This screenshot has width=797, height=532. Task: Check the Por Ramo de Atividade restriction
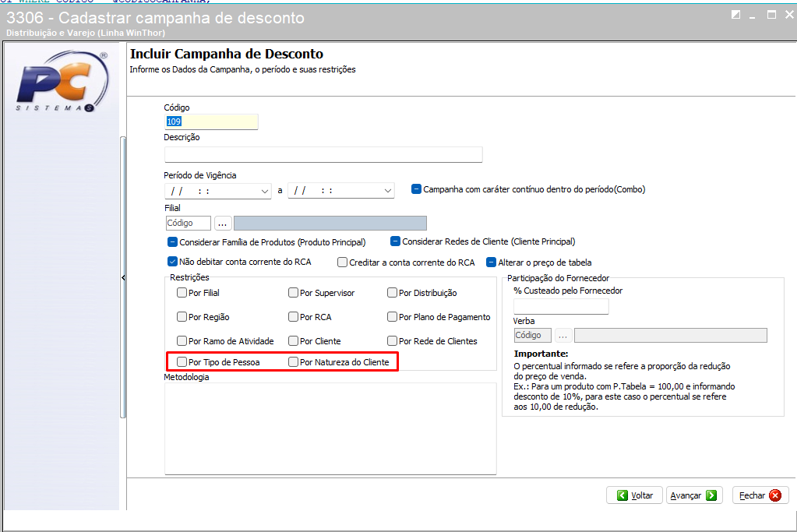(x=182, y=340)
